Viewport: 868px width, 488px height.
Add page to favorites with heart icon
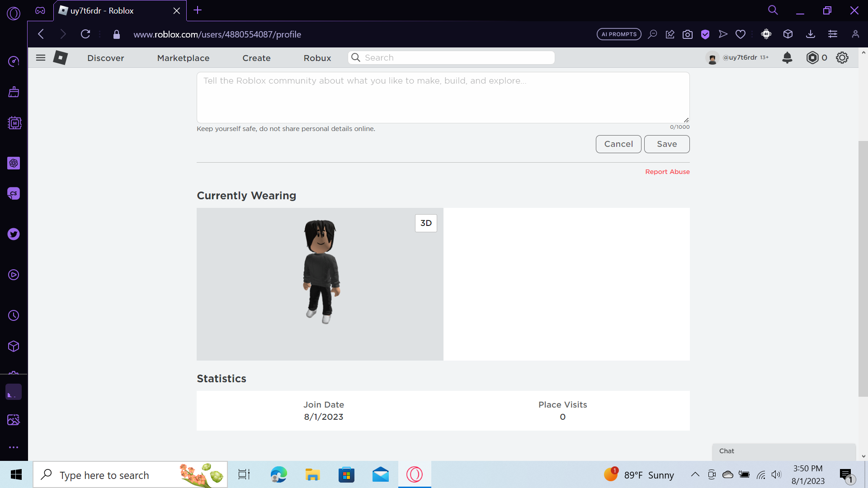pos(741,34)
